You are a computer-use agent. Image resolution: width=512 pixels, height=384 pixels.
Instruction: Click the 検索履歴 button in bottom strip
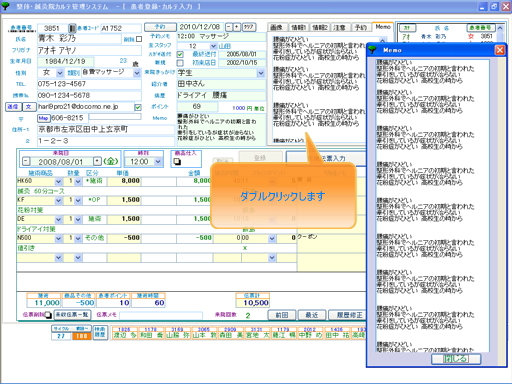tap(100, 332)
